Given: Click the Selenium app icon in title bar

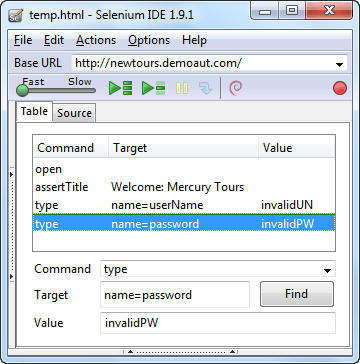Looking at the screenshot, I should click(16, 16).
